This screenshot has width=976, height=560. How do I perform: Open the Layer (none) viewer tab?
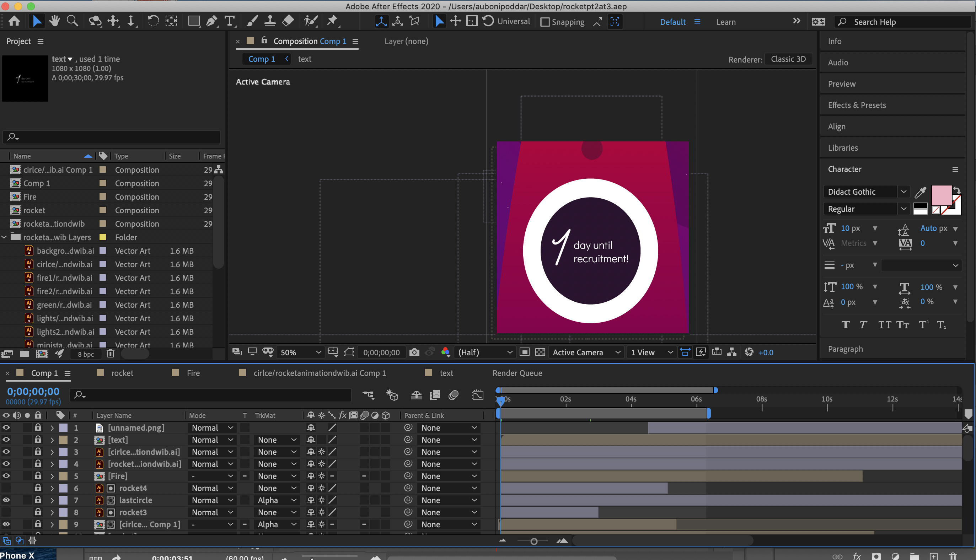406,41
